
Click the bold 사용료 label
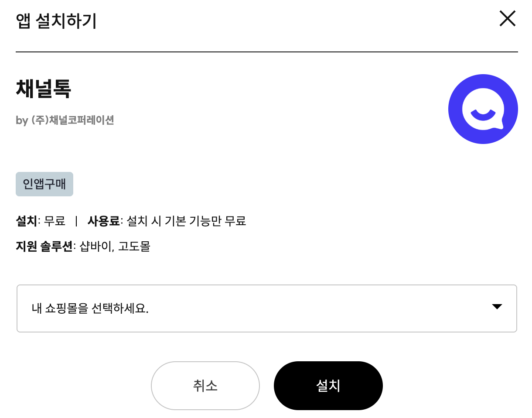click(x=103, y=221)
